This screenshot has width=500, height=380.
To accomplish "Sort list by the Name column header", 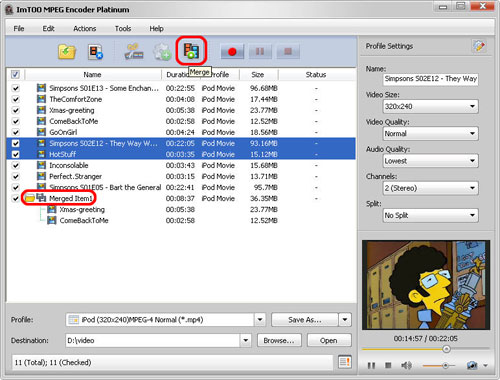I will 93,74.
